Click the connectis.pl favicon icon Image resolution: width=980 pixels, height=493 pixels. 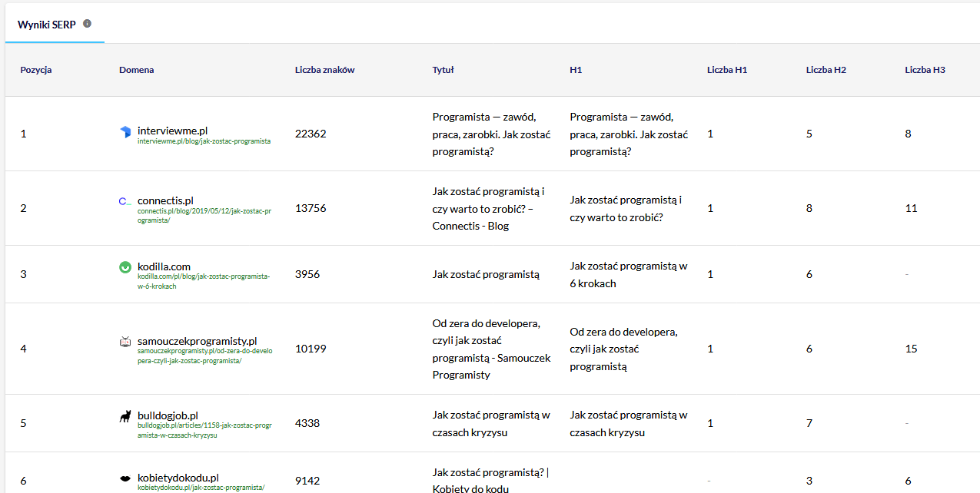click(x=125, y=201)
